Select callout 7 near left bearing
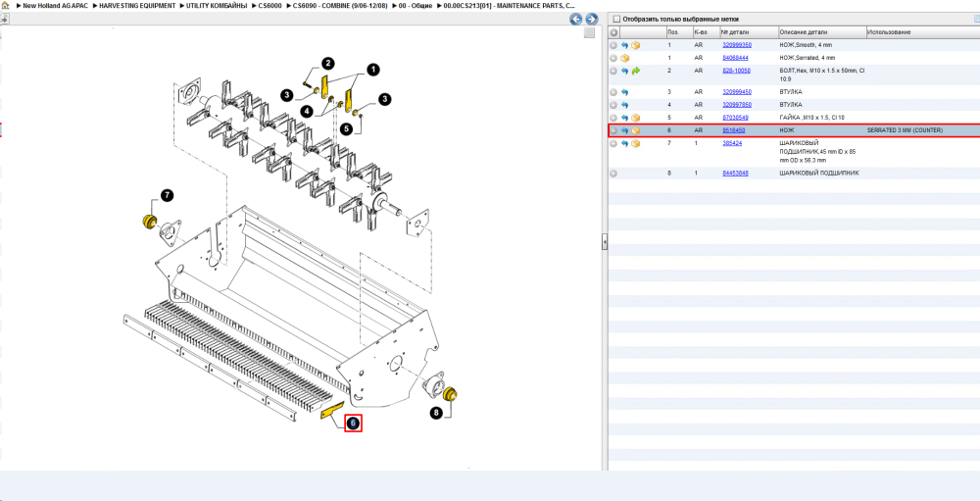The height and width of the screenshot is (501, 980). click(167, 196)
